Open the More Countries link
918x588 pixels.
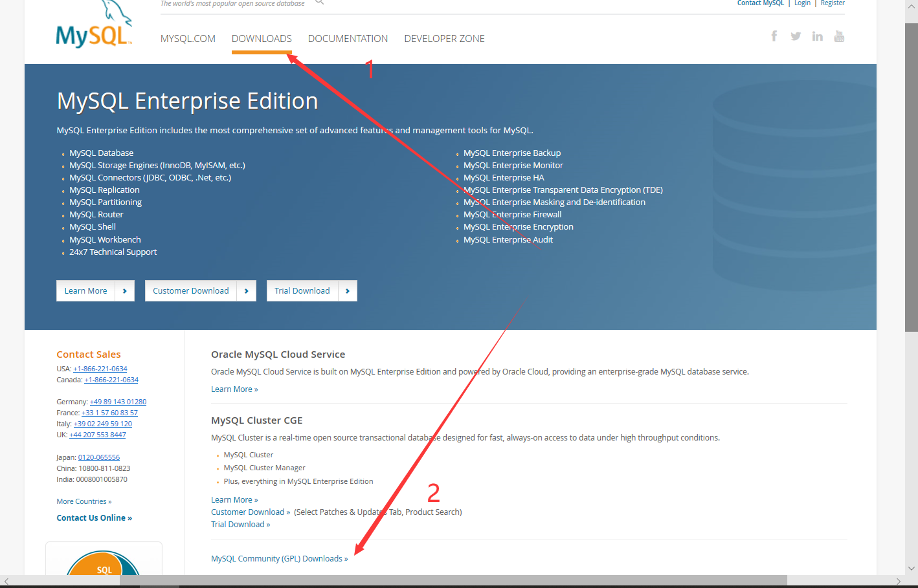tap(84, 501)
